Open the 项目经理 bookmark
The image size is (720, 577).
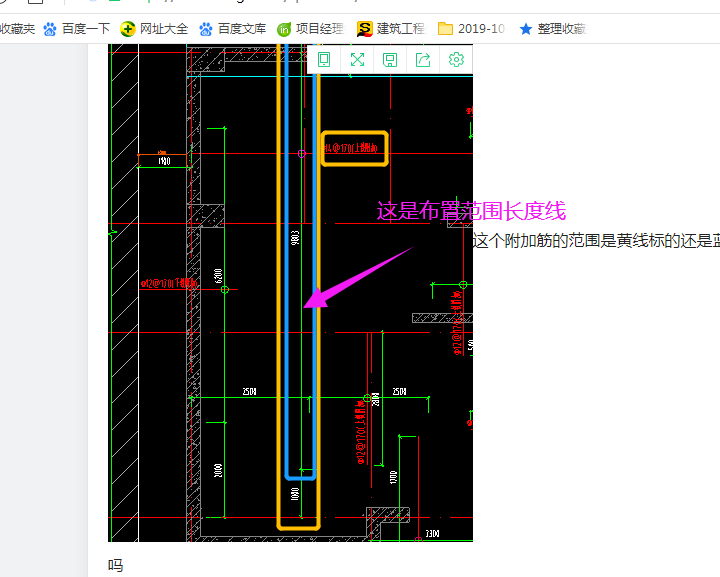(311, 29)
